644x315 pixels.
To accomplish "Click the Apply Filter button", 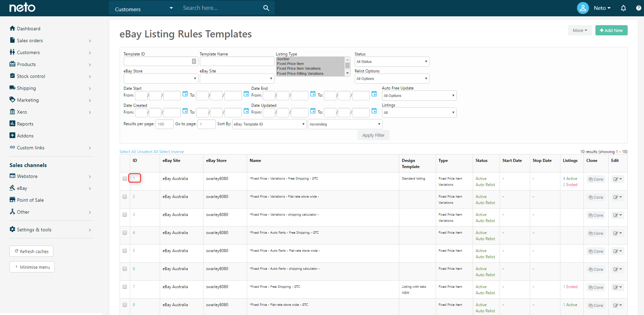I will point(373,135).
